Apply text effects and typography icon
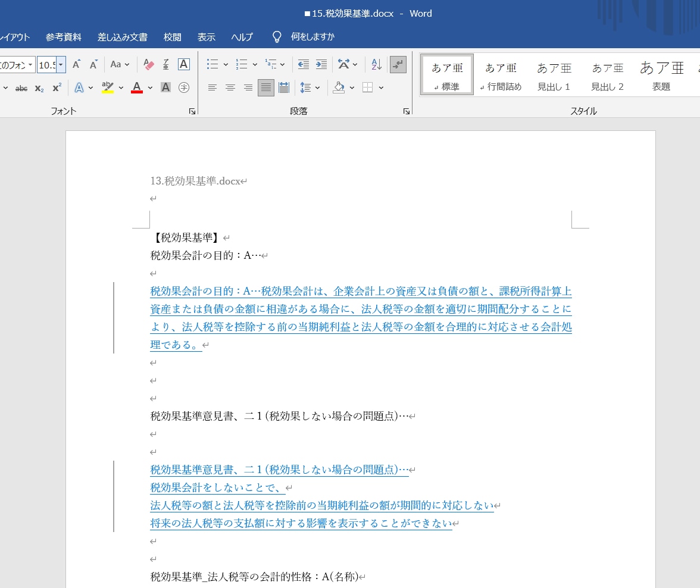700x588 pixels. tap(79, 88)
